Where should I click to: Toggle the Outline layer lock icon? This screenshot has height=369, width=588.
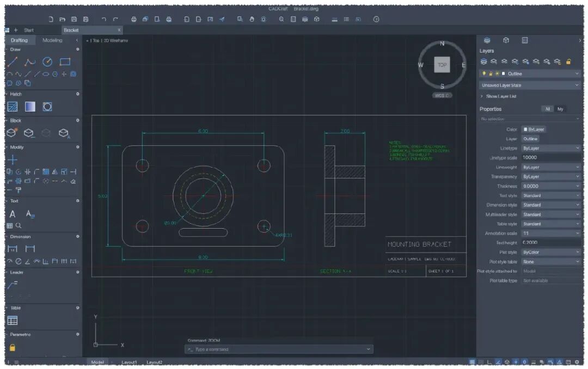point(490,73)
